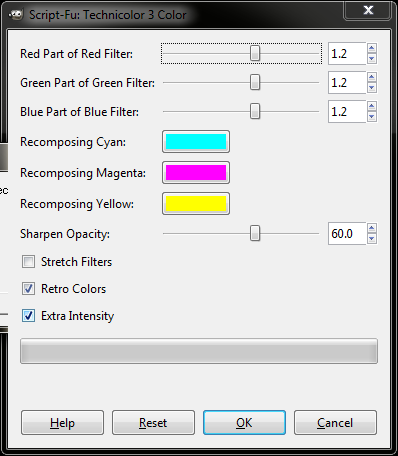
Task: Click the GIMP Wilber icon in title bar
Action: 16,14
